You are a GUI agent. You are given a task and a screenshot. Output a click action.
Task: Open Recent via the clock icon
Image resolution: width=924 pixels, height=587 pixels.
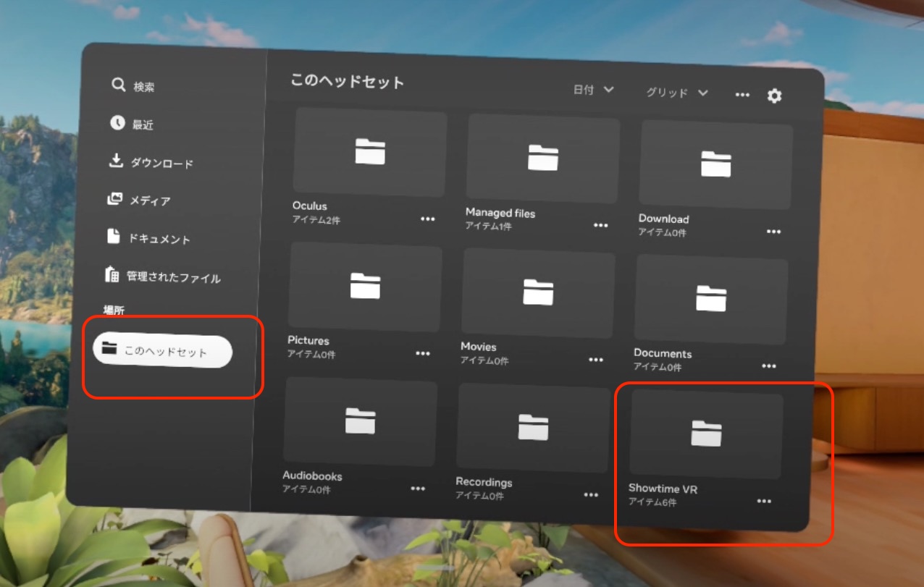(x=117, y=123)
